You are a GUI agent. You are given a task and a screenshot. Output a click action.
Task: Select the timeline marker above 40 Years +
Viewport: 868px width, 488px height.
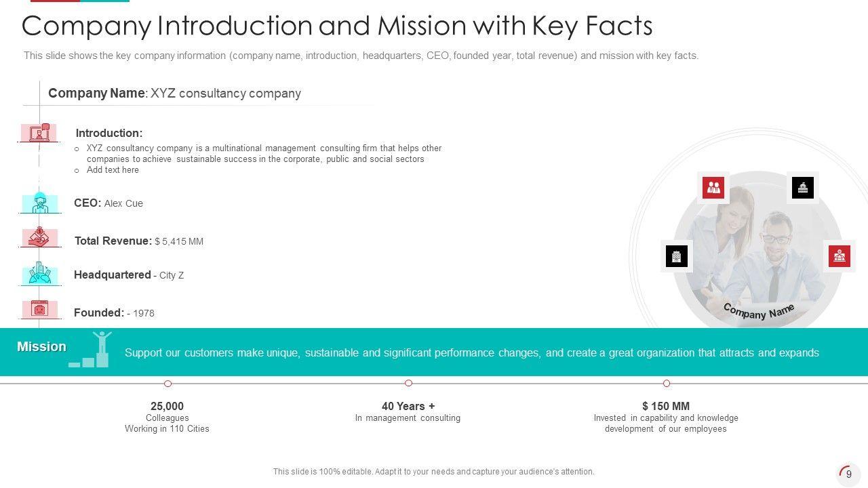[x=408, y=384]
